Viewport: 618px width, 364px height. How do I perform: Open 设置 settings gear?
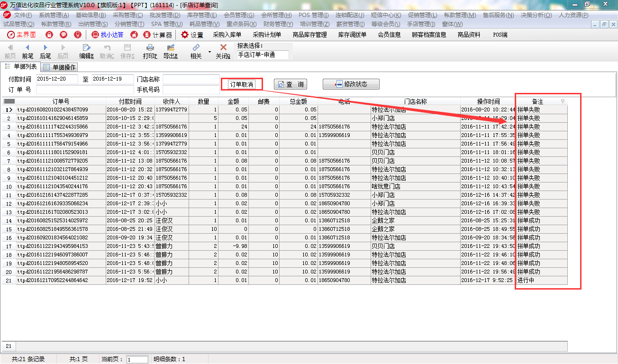tap(192, 35)
